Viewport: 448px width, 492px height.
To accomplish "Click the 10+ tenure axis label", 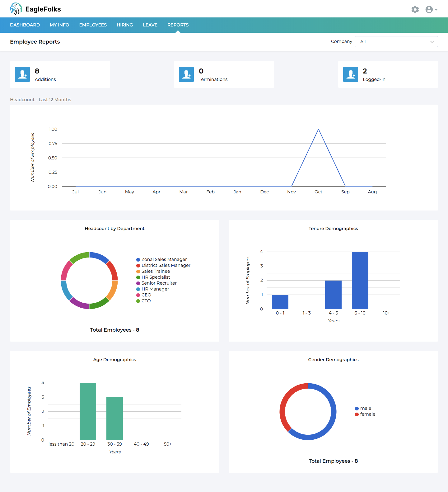I will point(386,313).
